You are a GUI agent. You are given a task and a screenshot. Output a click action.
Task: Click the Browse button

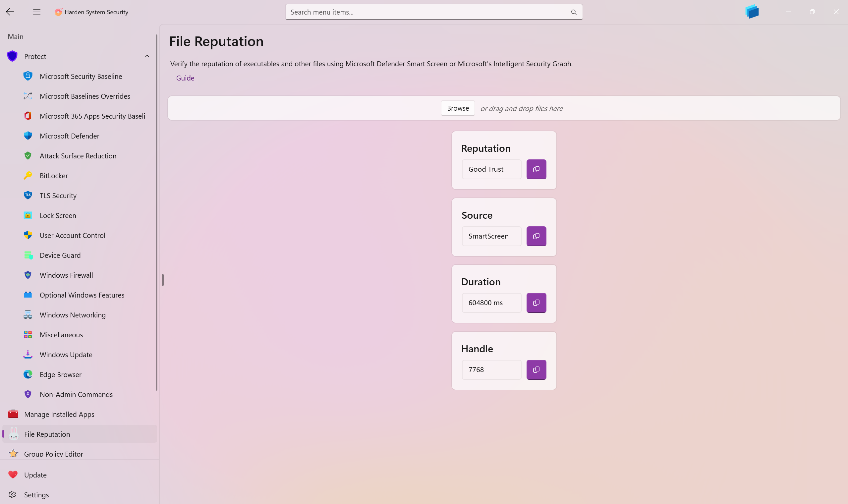pos(457,108)
